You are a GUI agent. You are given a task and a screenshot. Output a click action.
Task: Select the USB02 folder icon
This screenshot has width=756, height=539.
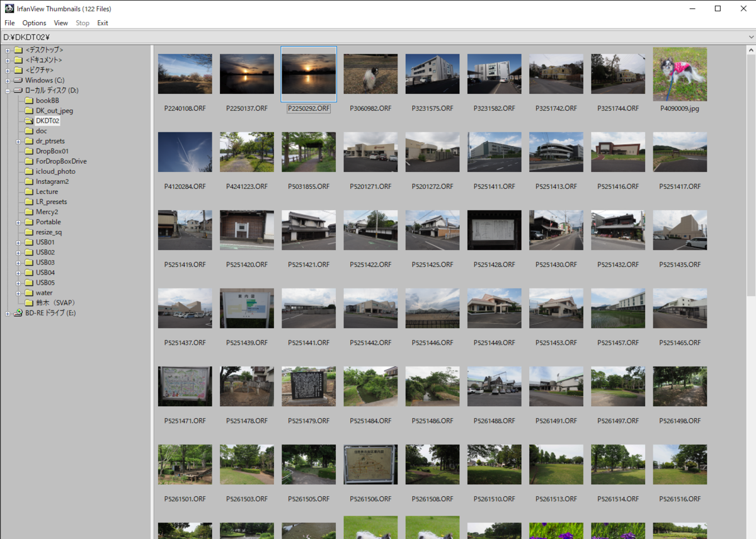click(x=29, y=252)
